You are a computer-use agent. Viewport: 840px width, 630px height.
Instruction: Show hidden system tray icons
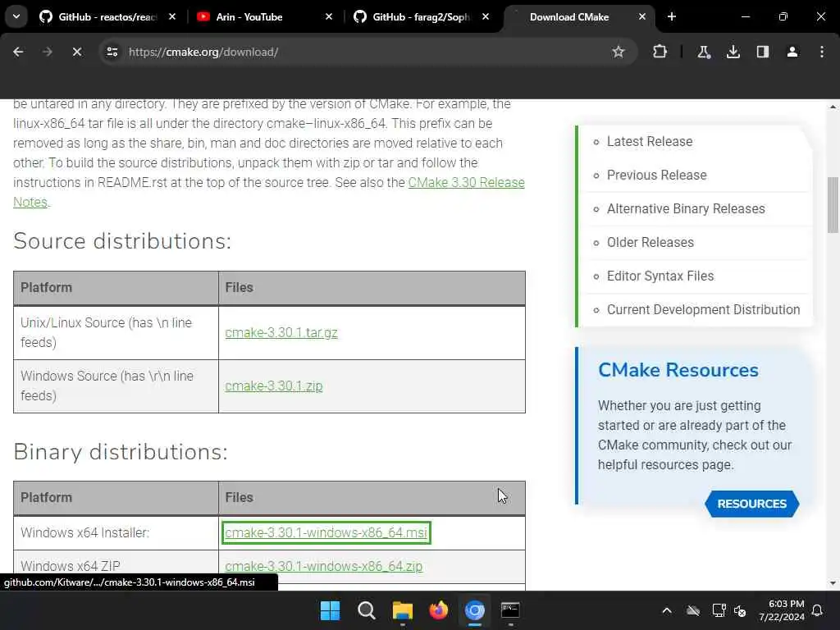point(667,610)
